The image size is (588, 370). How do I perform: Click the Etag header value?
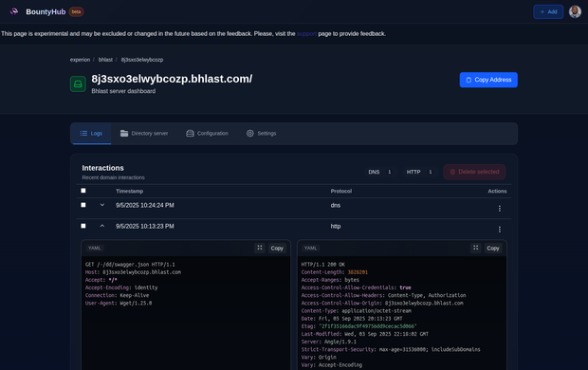point(368,326)
